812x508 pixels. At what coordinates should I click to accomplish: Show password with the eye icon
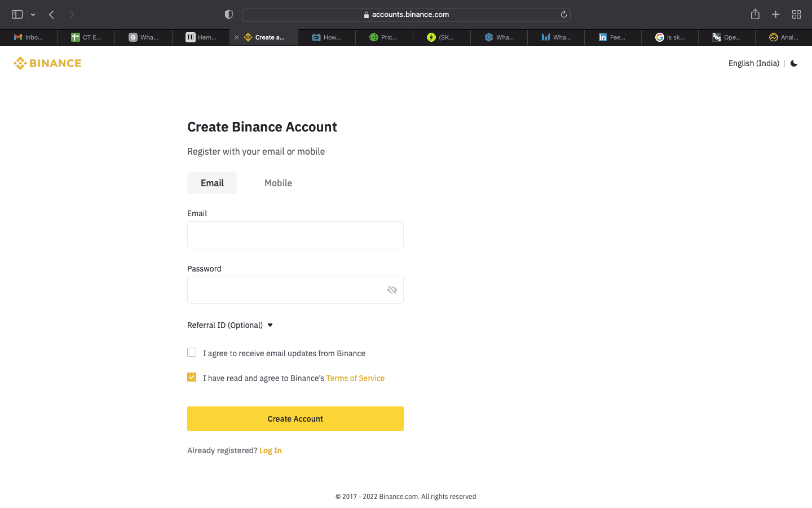pos(392,290)
